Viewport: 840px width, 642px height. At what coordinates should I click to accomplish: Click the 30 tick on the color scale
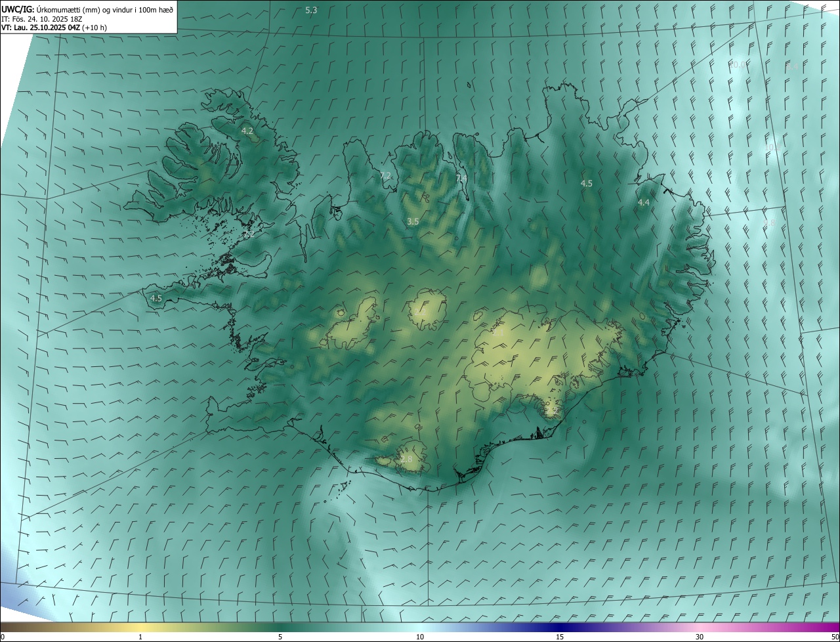pyautogui.click(x=700, y=637)
